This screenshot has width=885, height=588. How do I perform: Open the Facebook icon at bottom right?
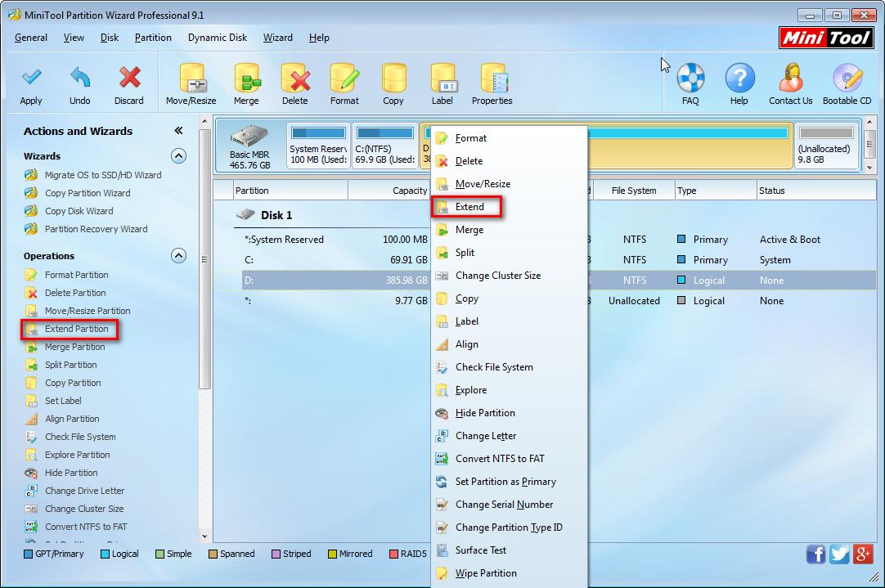tap(815, 554)
